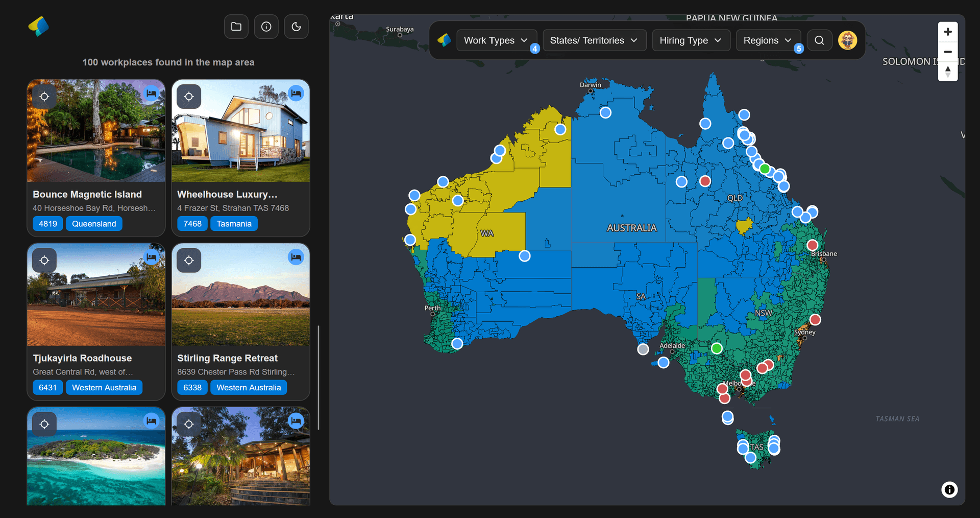
Task: Toggle dark mode moon icon
Action: pyautogui.click(x=296, y=27)
